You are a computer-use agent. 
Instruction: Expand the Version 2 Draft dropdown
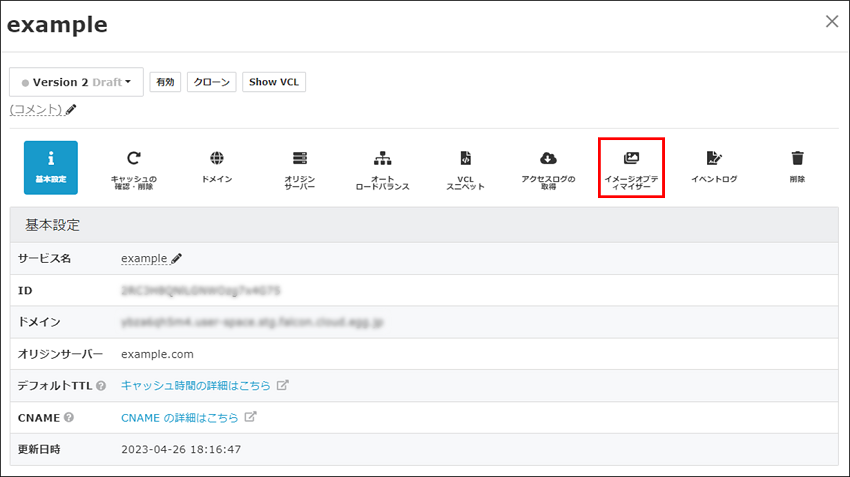[76, 82]
